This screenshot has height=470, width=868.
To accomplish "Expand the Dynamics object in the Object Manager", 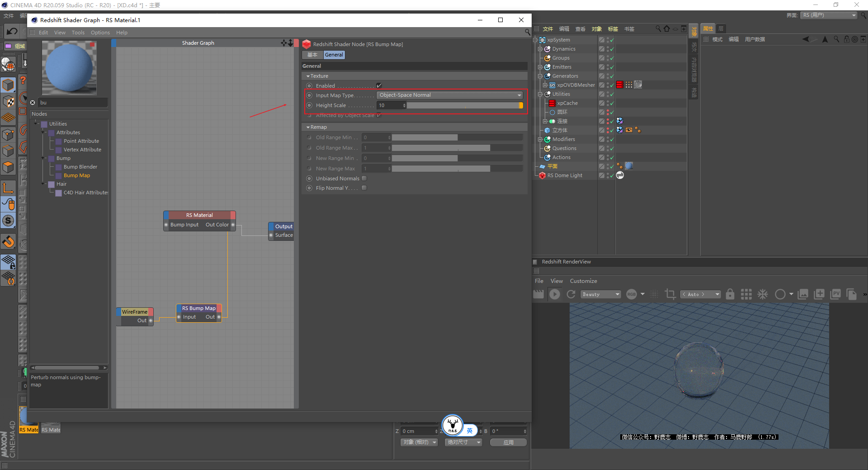I will [540, 49].
